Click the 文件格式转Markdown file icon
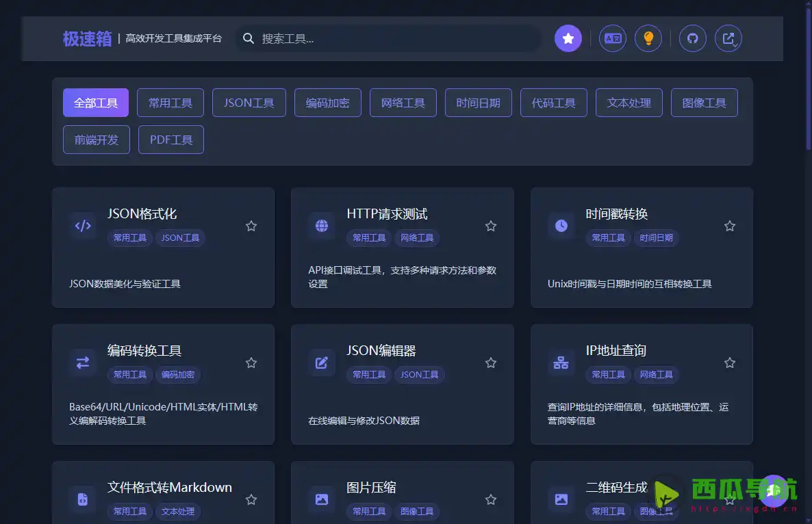 tap(83, 499)
